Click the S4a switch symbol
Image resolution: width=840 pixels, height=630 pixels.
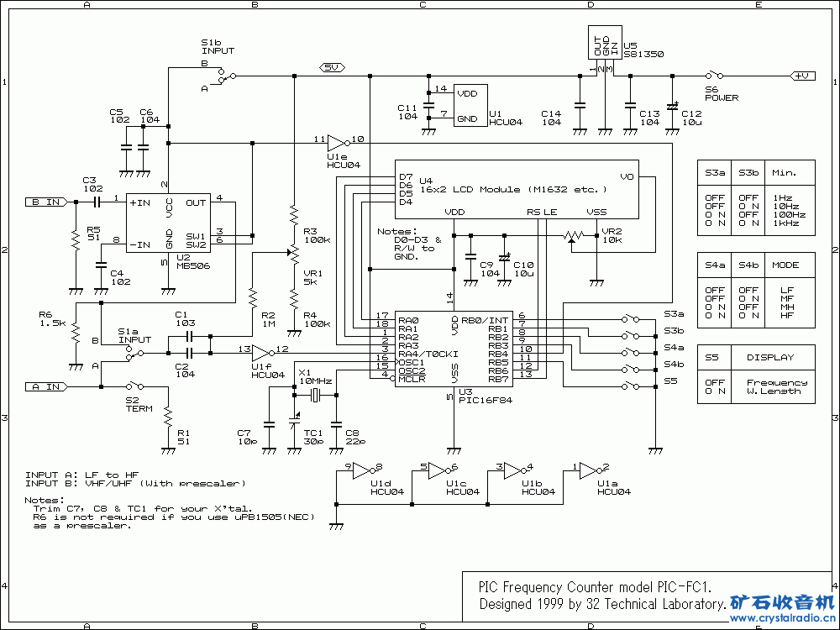(x=630, y=353)
